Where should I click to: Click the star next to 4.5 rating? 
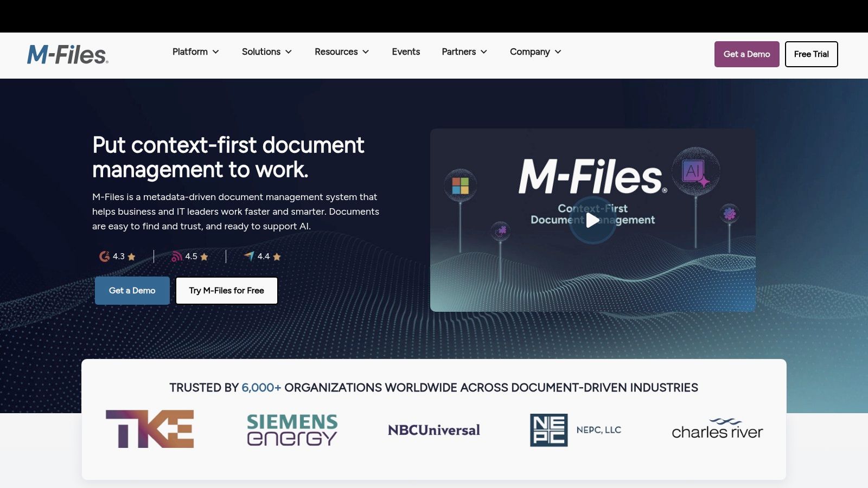pyautogui.click(x=204, y=257)
